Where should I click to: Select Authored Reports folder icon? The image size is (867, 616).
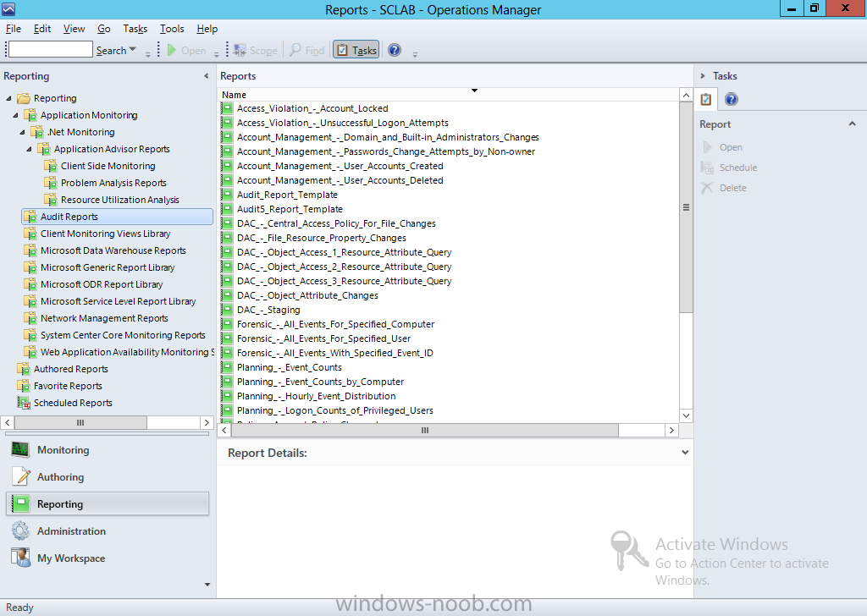(x=24, y=369)
